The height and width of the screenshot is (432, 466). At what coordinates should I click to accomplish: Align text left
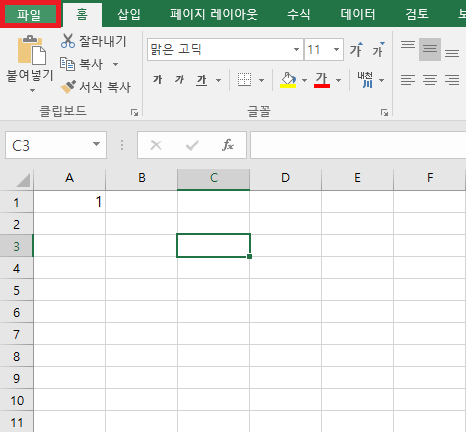point(408,80)
